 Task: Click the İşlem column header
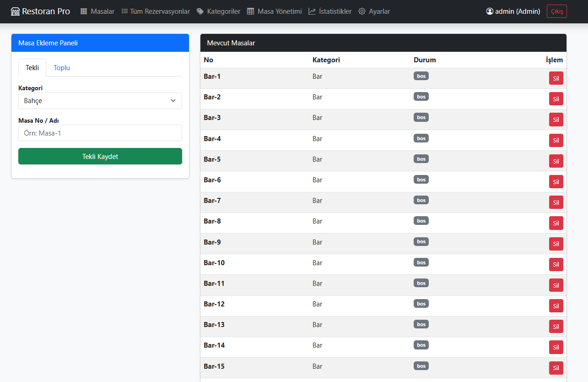[555, 60]
